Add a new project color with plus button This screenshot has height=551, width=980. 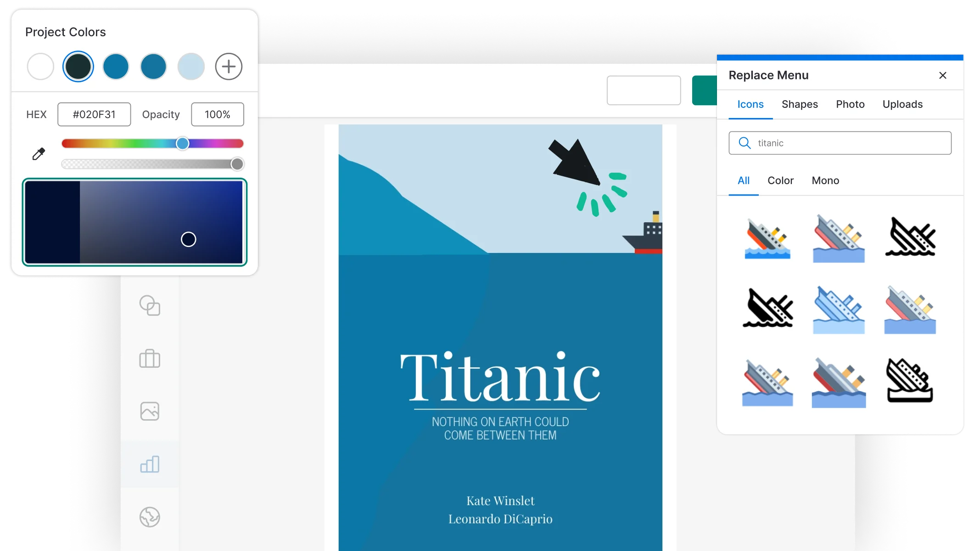[229, 67]
